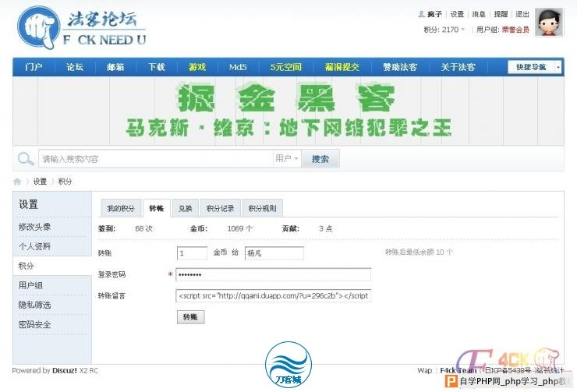Open 用户组 in the settings sidebar
Viewport: 577px width, 392px height.
(x=30, y=285)
